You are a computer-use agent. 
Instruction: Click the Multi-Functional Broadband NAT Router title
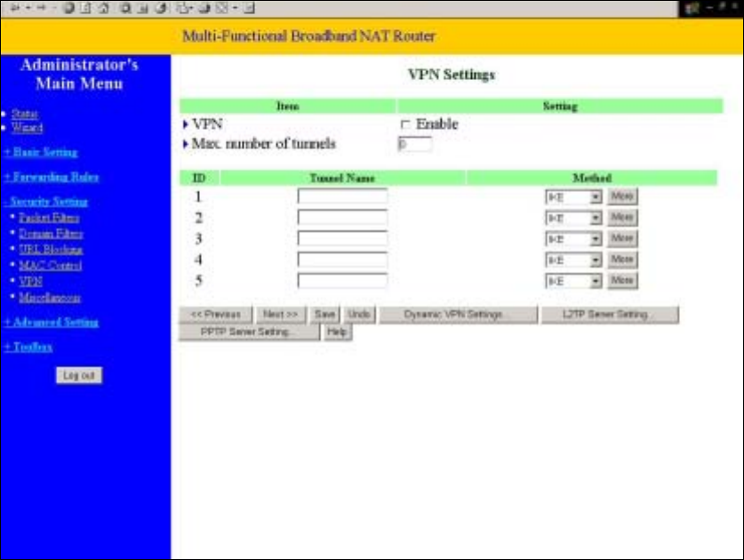pos(309,36)
